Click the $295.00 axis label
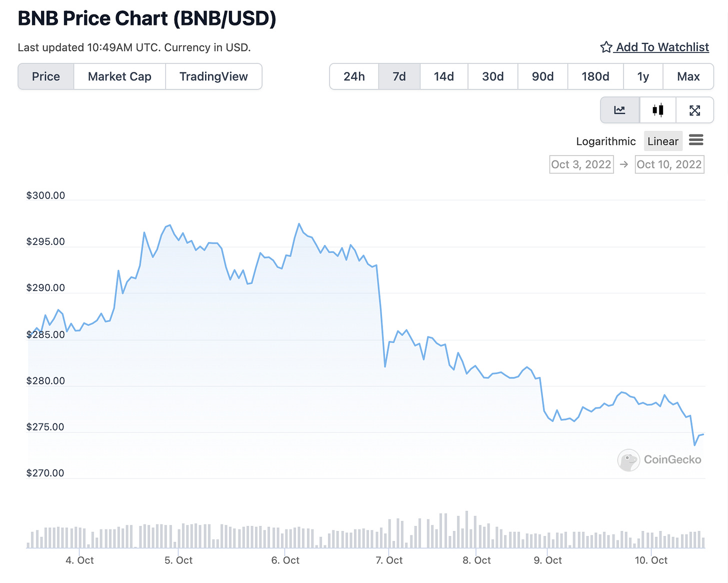This screenshot has height=583, width=728. point(45,242)
